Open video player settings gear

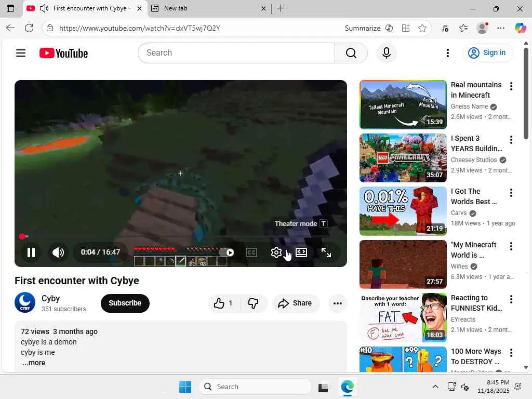pyautogui.click(x=276, y=252)
